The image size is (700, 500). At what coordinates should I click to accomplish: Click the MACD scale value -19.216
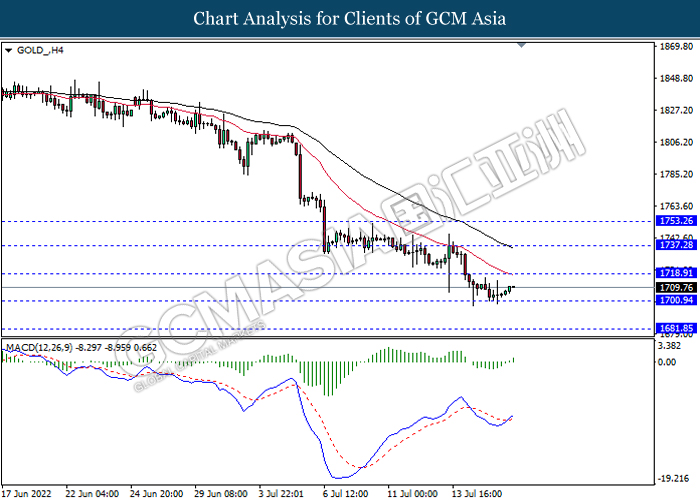coord(674,479)
